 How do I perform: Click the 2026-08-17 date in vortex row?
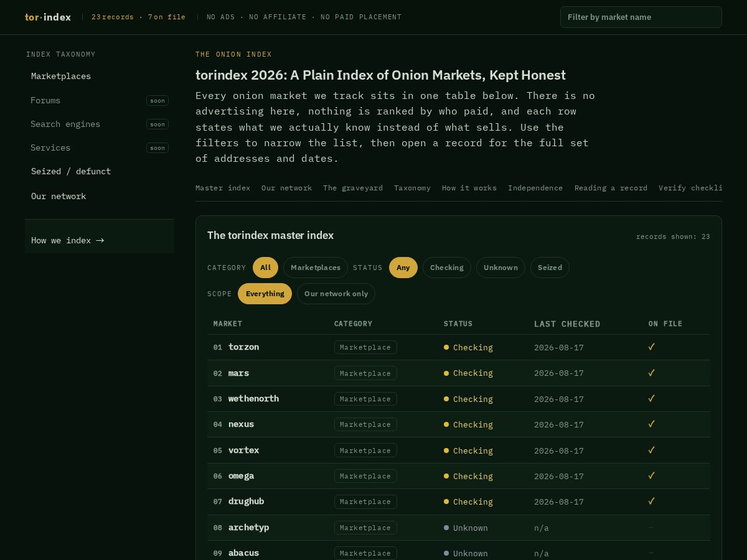pyautogui.click(x=559, y=450)
